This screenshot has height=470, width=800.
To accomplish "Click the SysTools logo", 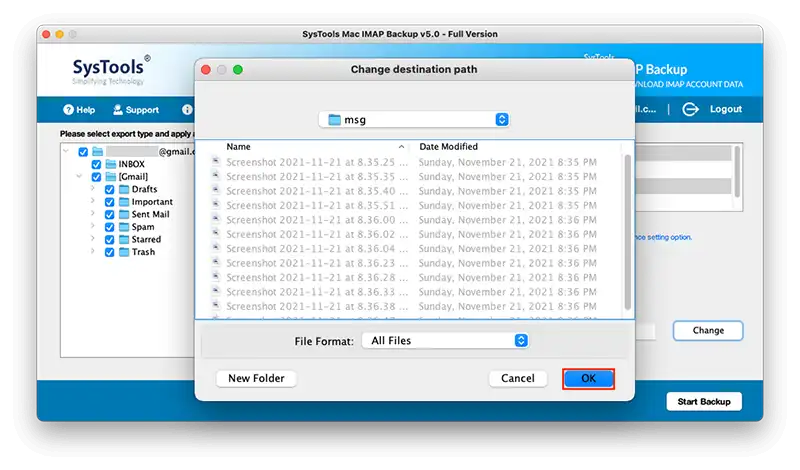I will pos(111,70).
